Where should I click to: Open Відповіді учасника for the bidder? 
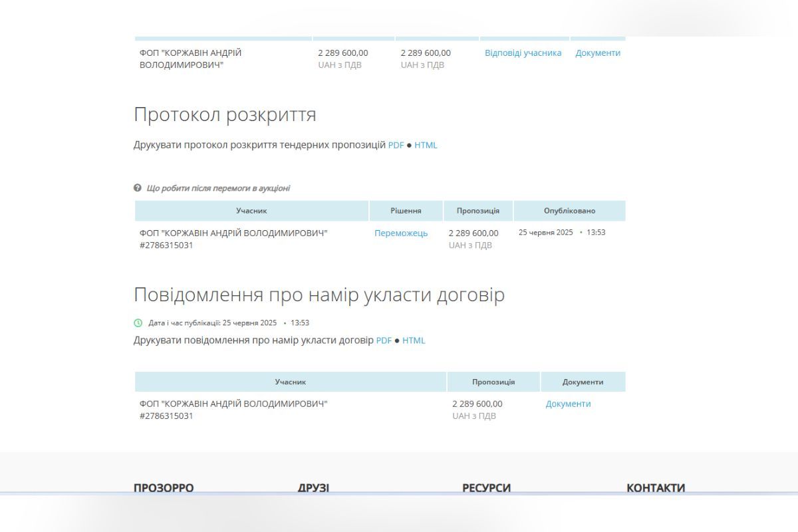point(522,53)
